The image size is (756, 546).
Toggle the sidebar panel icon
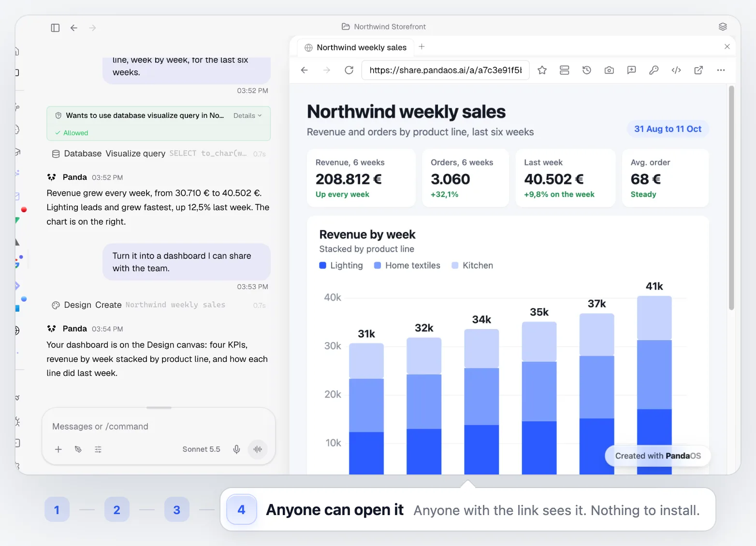point(55,28)
